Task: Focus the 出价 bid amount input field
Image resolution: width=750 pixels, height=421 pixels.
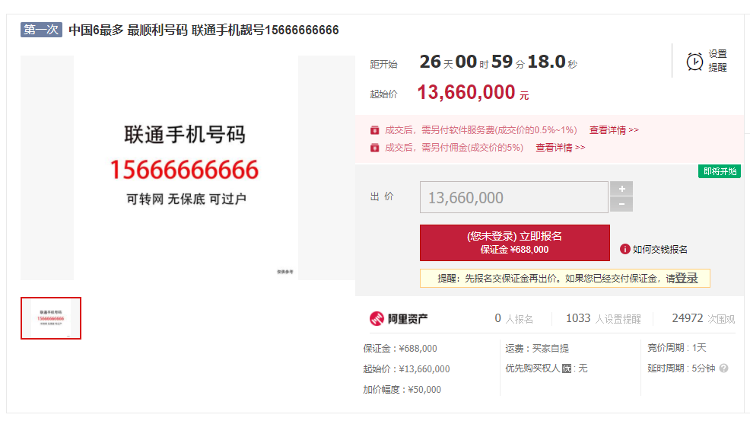Action: pyautogui.click(x=514, y=197)
